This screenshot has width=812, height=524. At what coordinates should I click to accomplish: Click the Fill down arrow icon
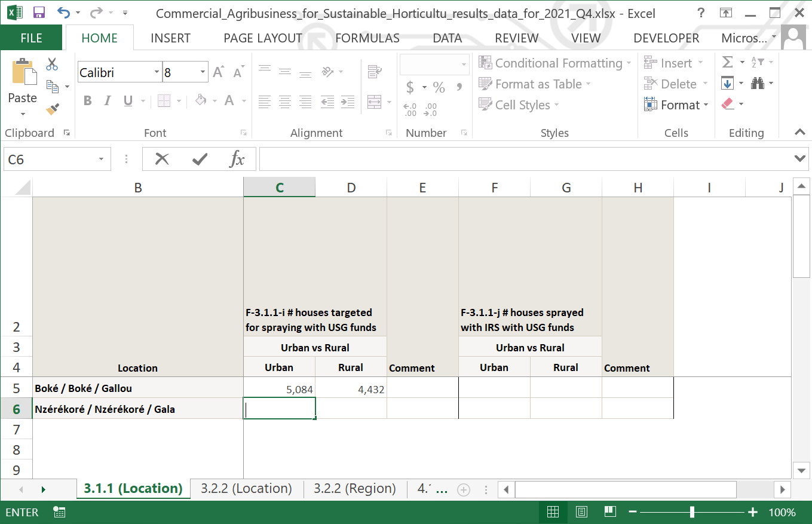coord(727,84)
